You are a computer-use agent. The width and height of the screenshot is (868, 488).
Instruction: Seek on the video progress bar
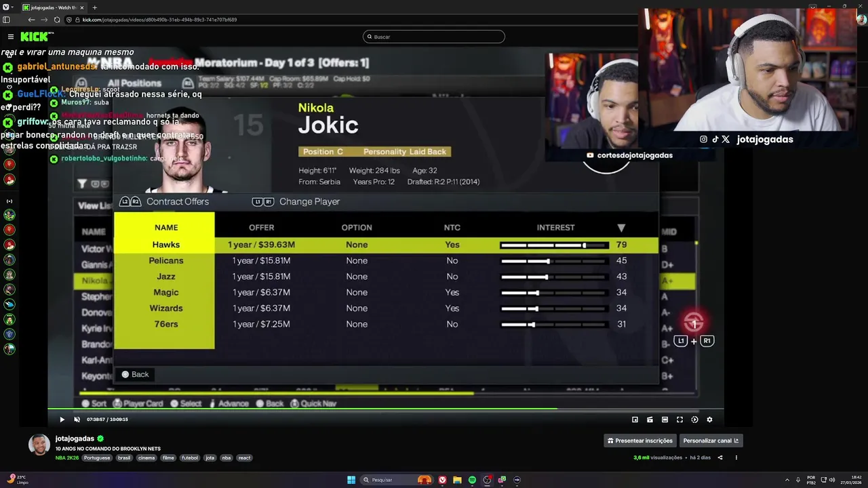tap(385, 409)
